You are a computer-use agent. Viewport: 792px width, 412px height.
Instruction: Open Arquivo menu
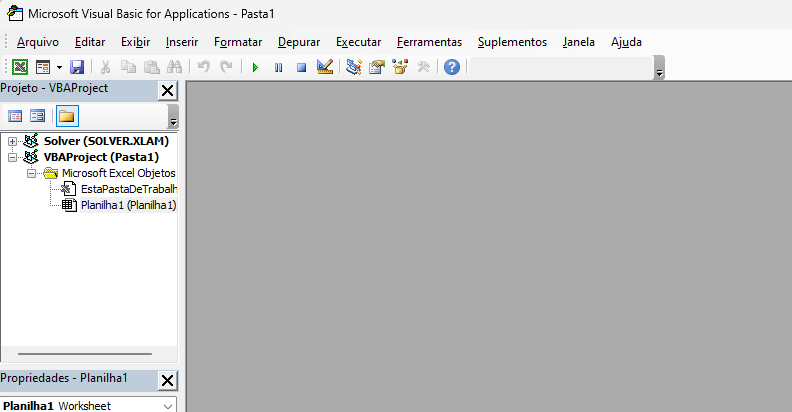click(38, 42)
